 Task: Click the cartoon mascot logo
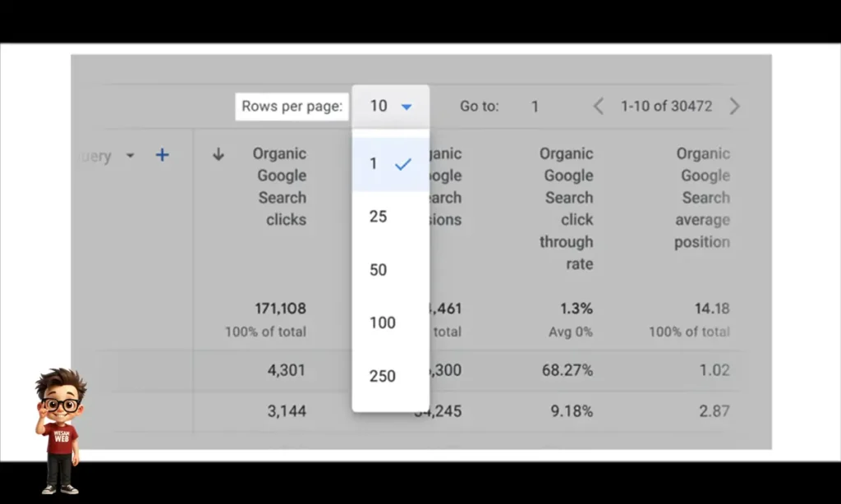[x=60, y=431]
